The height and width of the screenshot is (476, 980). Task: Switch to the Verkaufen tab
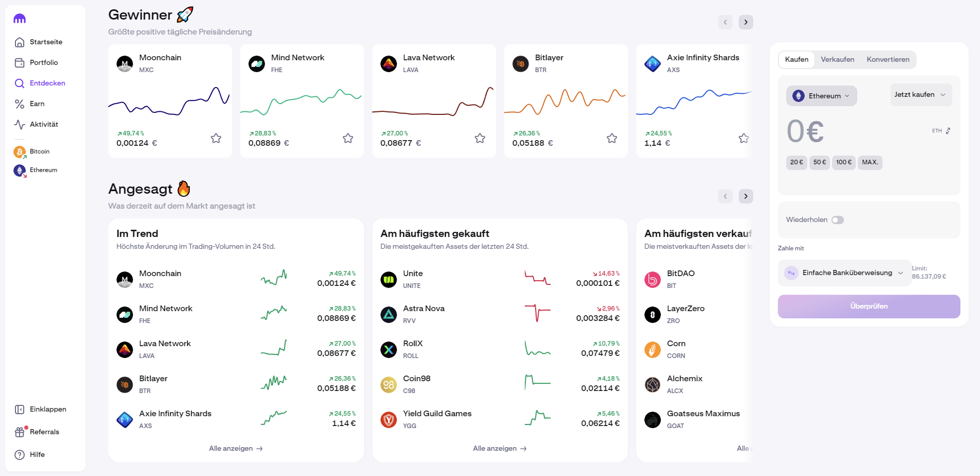point(837,60)
